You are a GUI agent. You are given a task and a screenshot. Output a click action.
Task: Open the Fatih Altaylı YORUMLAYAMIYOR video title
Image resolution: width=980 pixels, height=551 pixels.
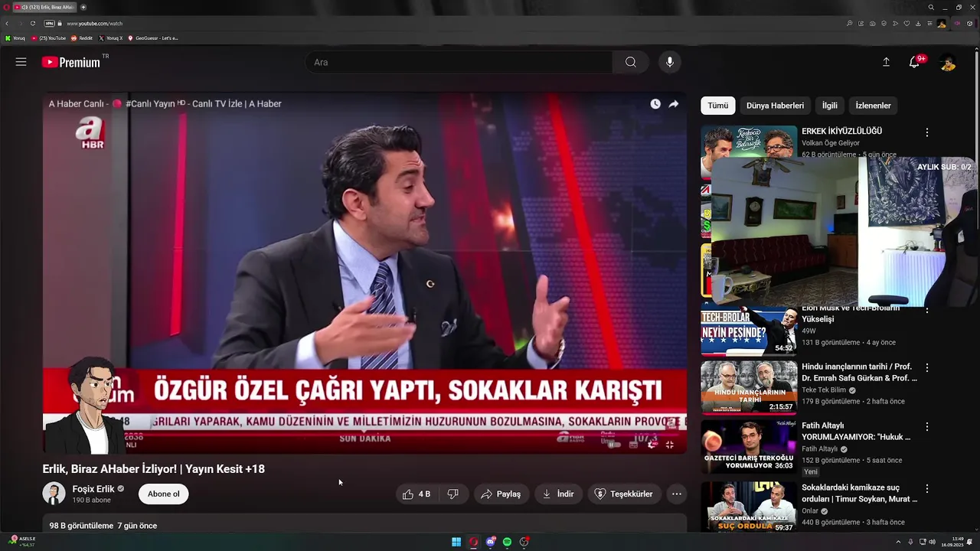856,432
